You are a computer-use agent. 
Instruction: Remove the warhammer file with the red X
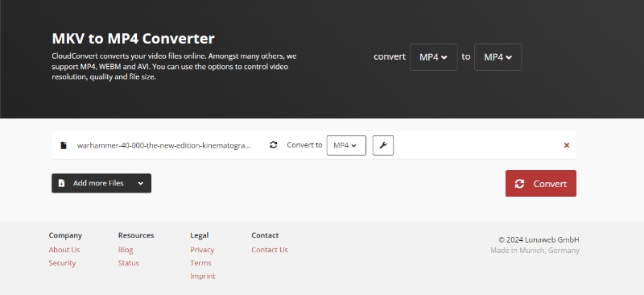pyautogui.click(x=567, y=145)
